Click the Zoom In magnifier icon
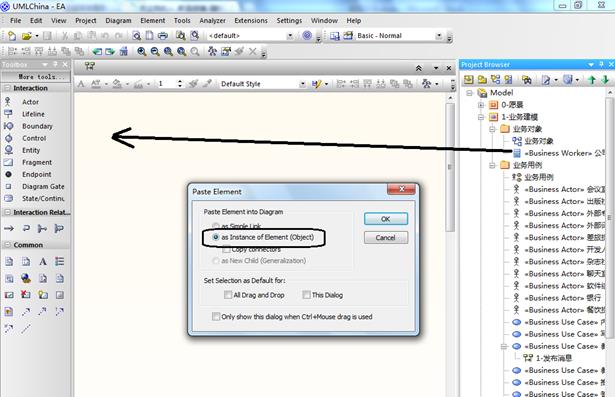The height and width of the screenshot is (397, 615). click(142, 51)
